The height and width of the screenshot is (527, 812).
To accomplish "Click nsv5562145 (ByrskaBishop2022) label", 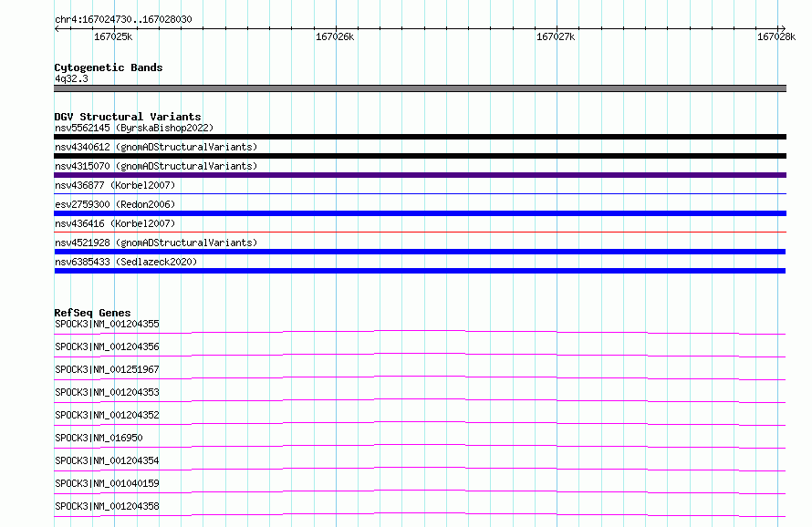I will [x=134, y=128].
